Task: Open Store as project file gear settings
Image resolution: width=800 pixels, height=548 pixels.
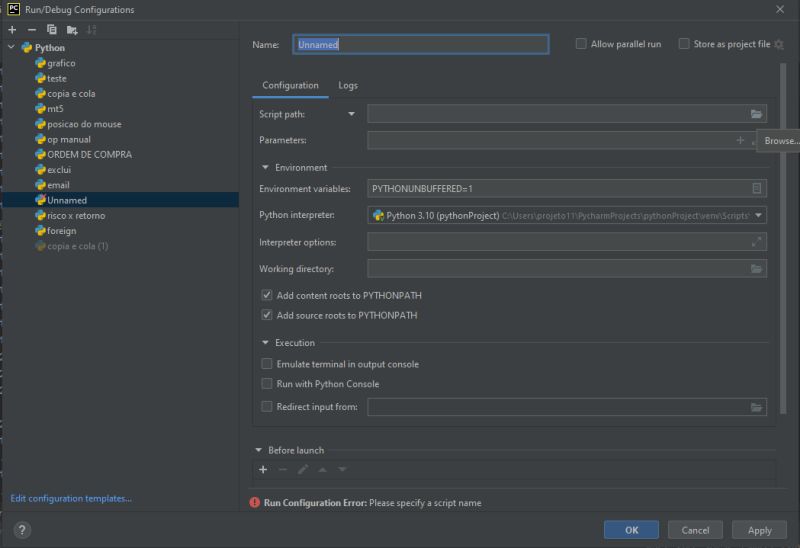Action: (779, 44)
